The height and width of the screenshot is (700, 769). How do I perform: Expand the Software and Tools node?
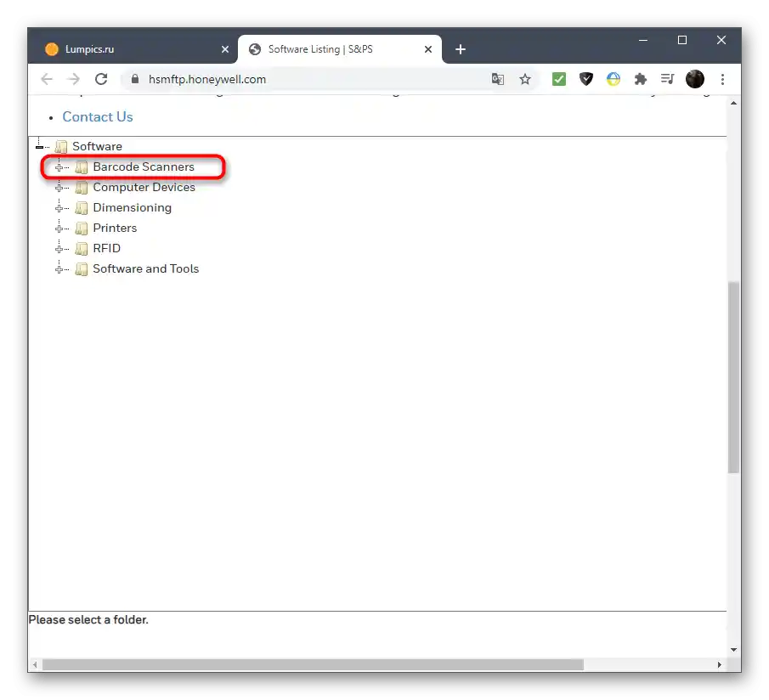click(x=59, y=269)
